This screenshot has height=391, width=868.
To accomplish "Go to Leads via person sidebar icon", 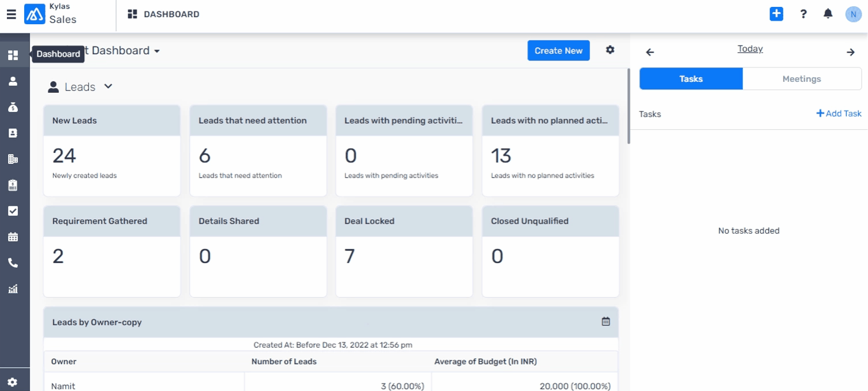I will point(13,81).
